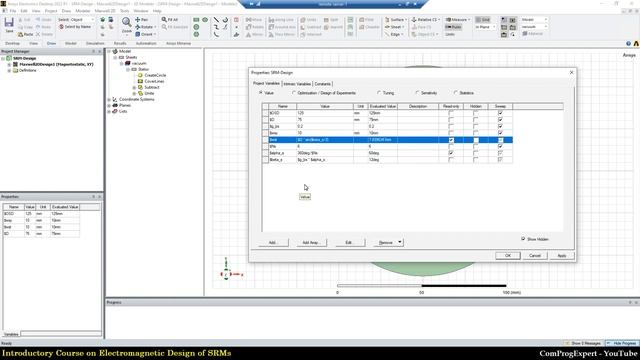
Task: Open the vacuum material dropdown
Action: point(534,27)
